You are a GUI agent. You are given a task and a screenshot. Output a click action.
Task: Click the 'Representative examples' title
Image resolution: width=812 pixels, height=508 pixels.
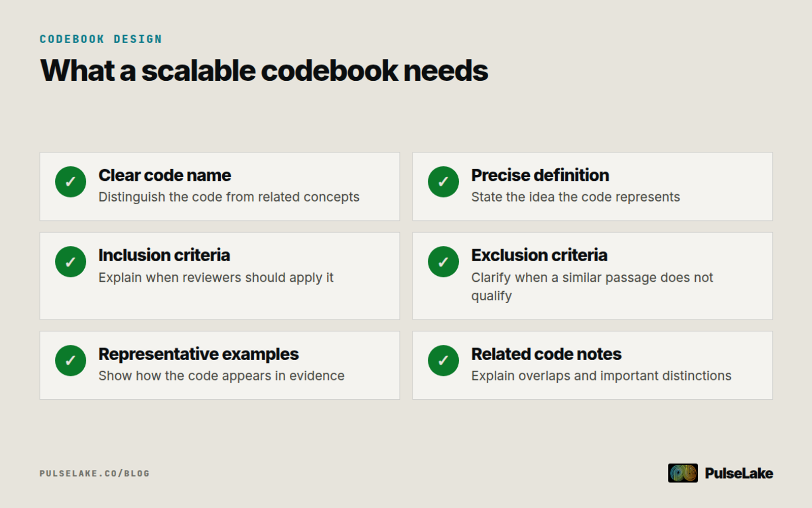click(x=198, y=354)
